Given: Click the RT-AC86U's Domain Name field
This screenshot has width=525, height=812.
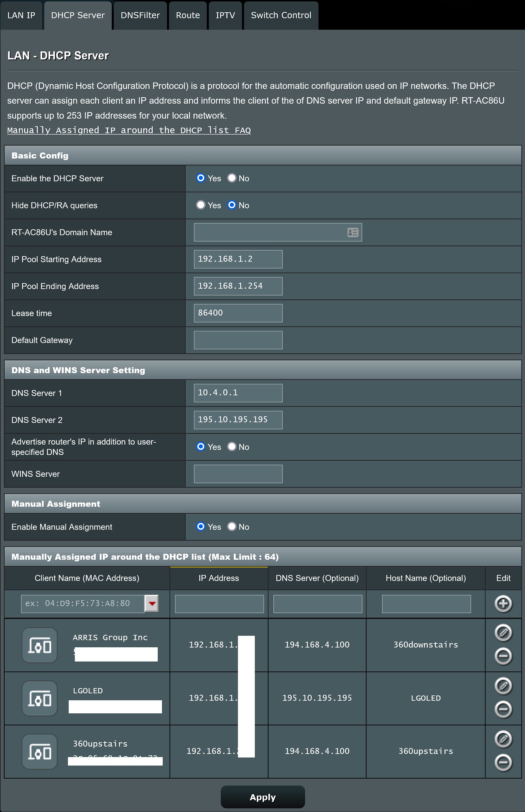Looking at the screenshot, I should tap(278, 232).
